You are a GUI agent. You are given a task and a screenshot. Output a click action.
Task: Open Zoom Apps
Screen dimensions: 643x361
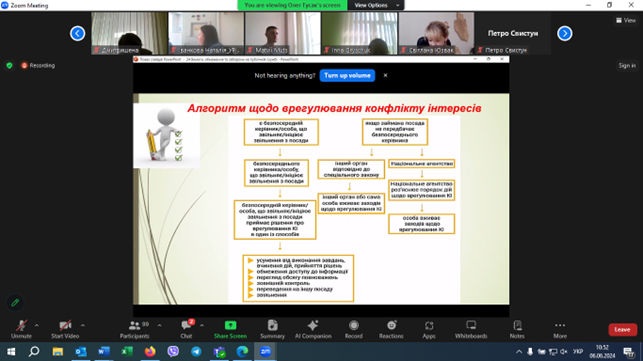(x=429, y=329)
